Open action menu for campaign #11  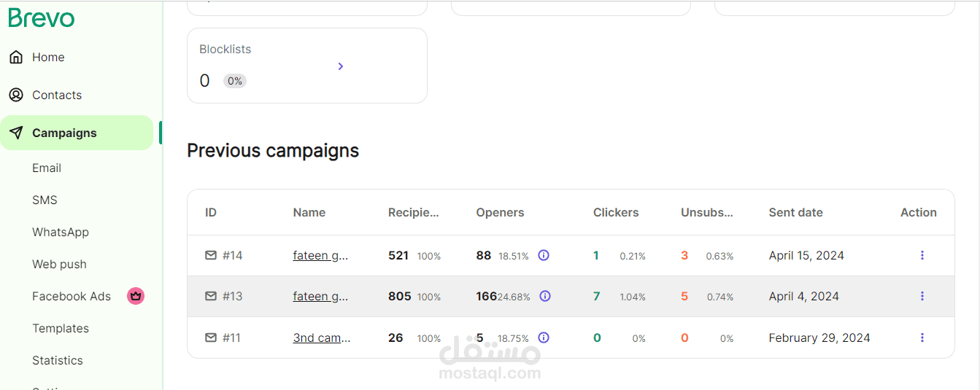(x=922, y=338)
